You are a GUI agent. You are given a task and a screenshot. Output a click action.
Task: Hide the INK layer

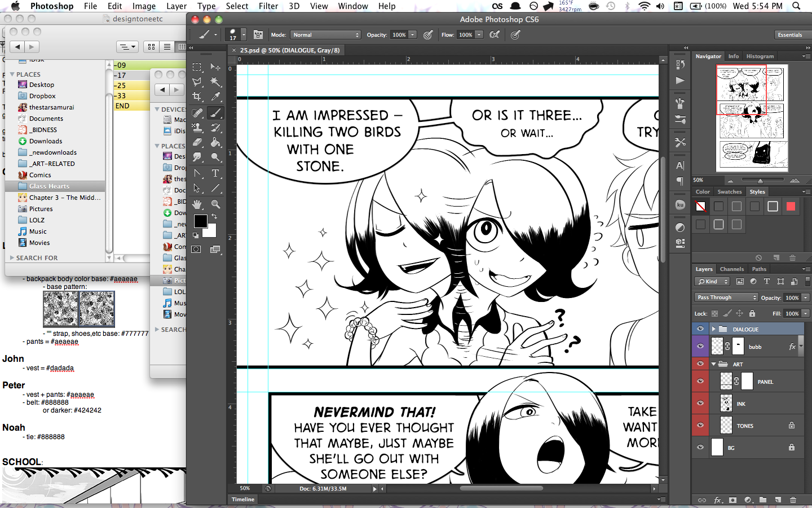700,404
